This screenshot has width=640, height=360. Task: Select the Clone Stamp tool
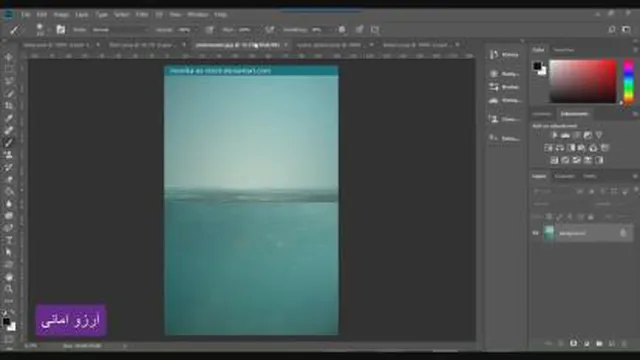click(9, 155)
